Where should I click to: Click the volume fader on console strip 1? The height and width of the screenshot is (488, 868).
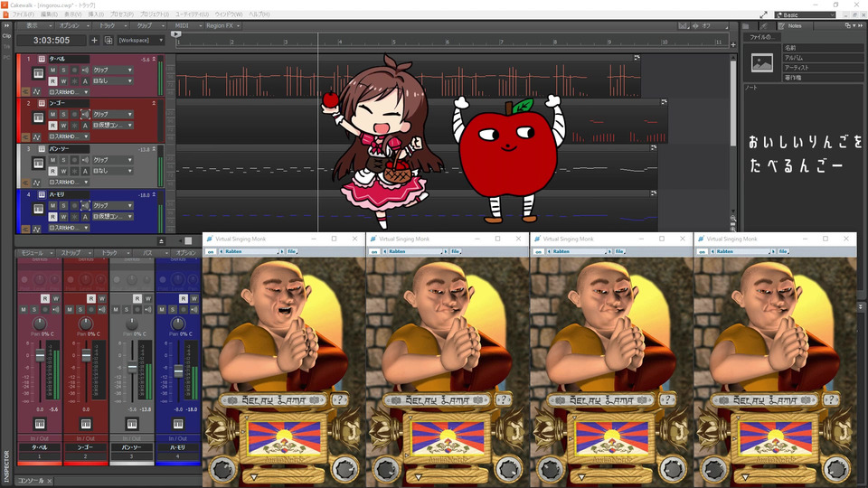40,356
